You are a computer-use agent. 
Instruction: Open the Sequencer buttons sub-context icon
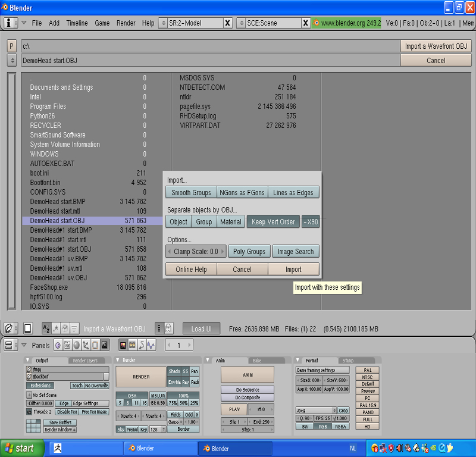pyautogui.click(x=132, y=345)
